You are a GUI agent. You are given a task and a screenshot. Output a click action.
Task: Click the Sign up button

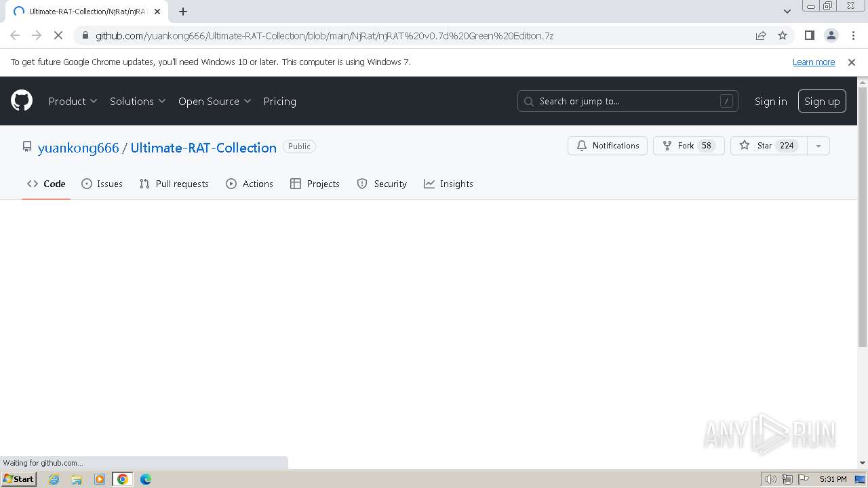point(822,101)
